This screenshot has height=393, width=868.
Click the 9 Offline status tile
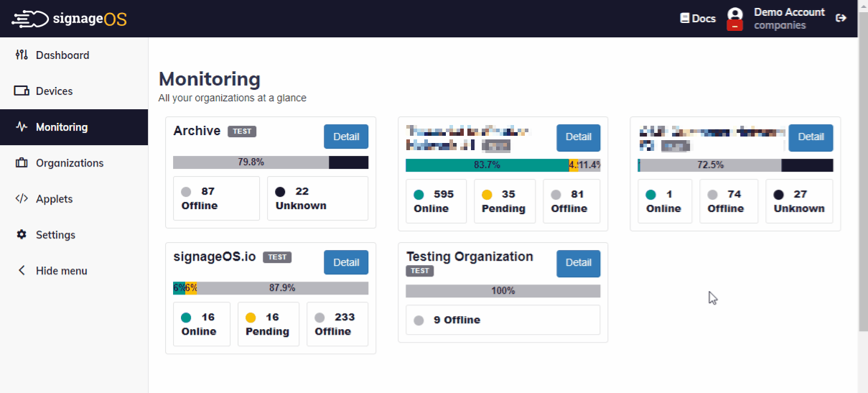pyautogui.click(x=503, y=320)
